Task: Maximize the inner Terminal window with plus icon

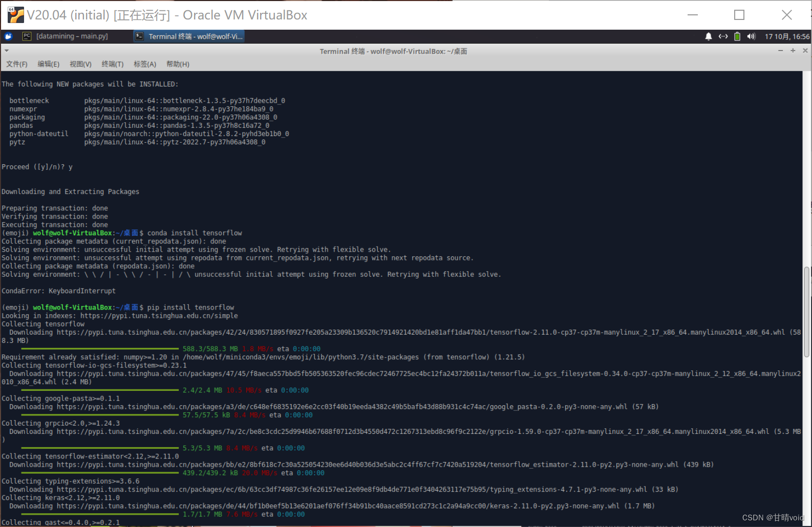Action: 793,51
